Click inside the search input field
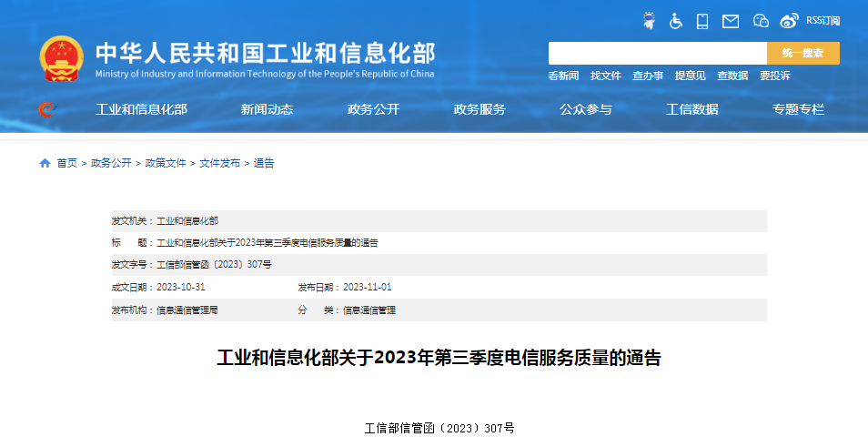The height and width of the screenshot is (447, 868). [658, 53]
